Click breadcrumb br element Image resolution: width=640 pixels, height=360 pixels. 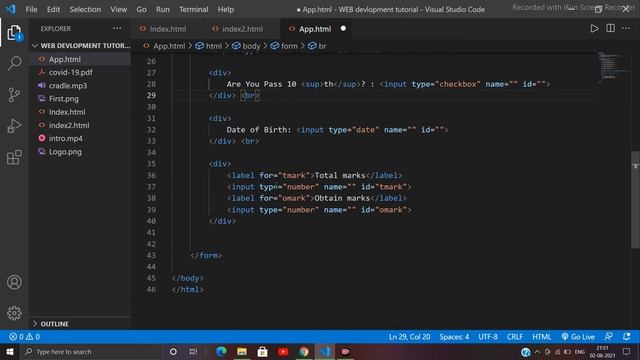(x=317, y=46)
